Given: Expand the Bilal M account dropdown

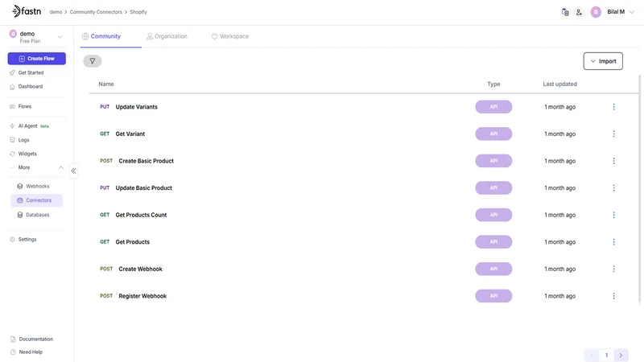Looking at the screenshot, I should coord(632,12).
